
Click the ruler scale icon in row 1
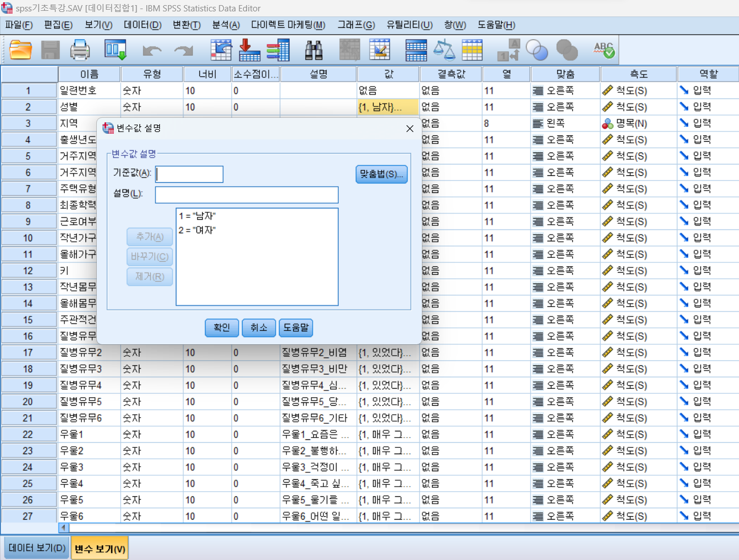[x=607, y=90]
